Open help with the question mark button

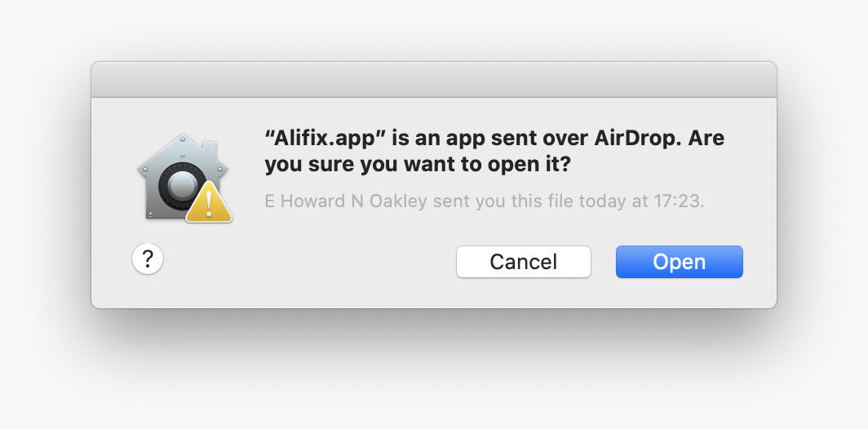148,259
